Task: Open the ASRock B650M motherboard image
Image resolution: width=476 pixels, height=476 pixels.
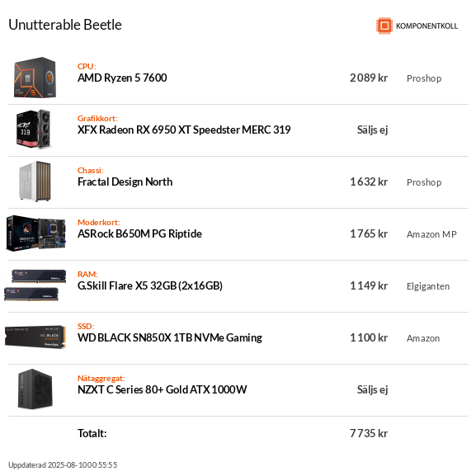Action: coord(35,233)
